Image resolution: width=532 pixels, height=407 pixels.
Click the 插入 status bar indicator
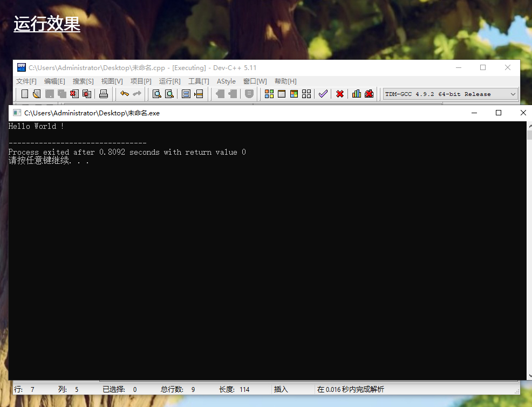point(281,389)
